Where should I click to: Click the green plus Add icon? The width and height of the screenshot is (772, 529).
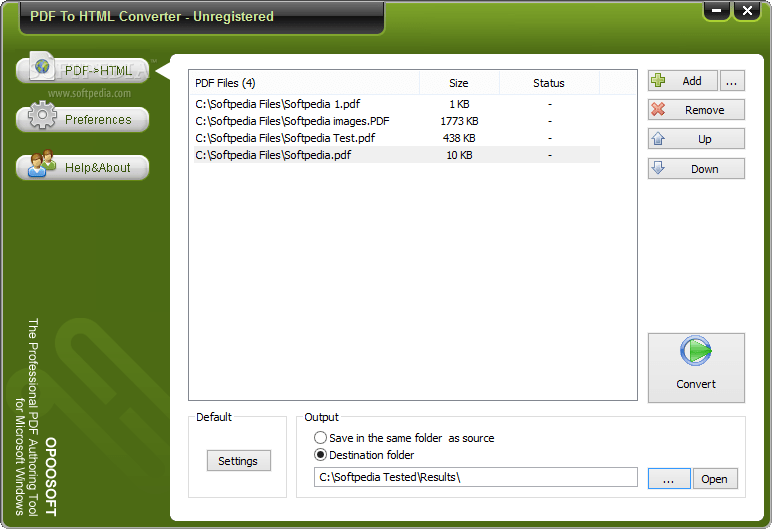coord(658,80)
